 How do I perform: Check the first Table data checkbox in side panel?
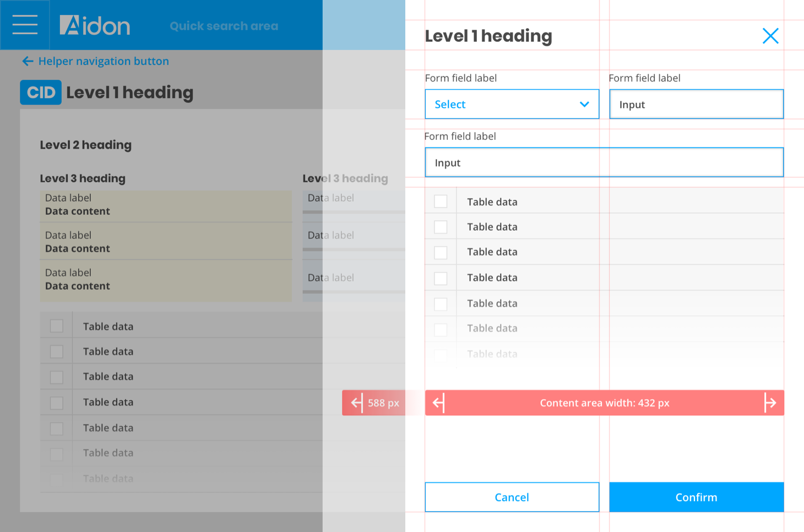(441, 202)
